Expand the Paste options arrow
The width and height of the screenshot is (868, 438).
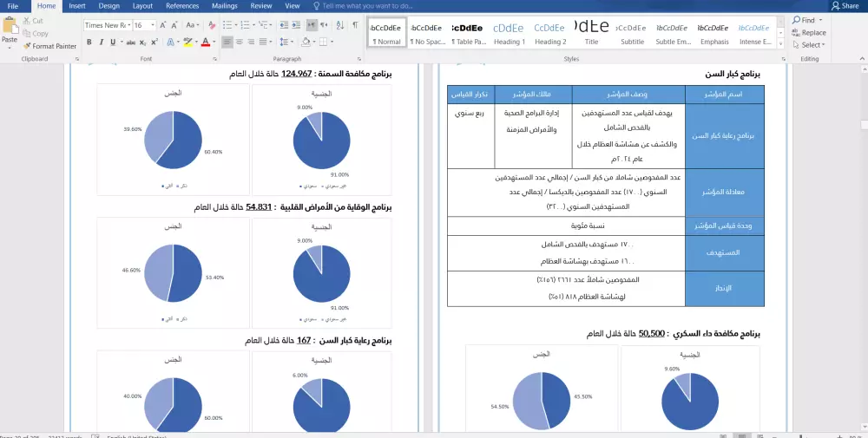point(10,46)
